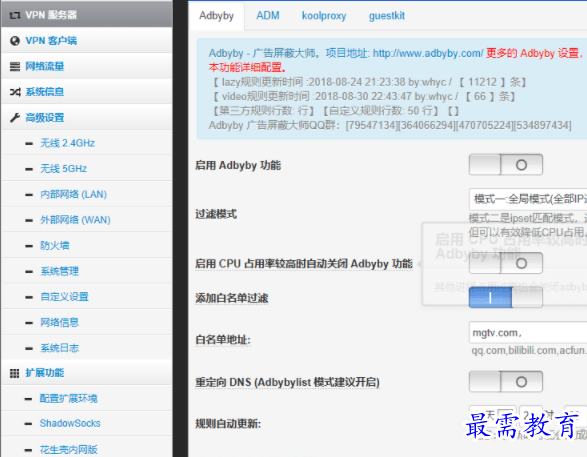Open ShadowSocks page
This screenshot has height=457, width=587.
[x=70, y=424]
